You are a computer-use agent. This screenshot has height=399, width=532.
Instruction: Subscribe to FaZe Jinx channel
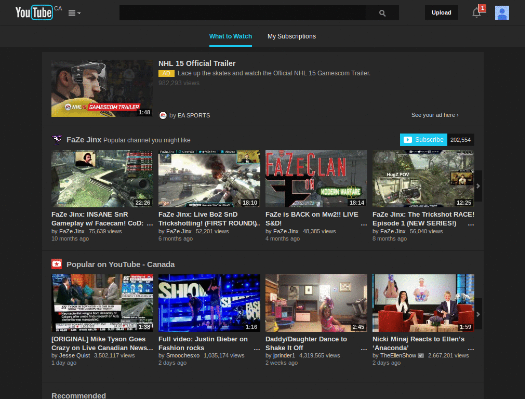pyautogui.click(x=423, y=140)
